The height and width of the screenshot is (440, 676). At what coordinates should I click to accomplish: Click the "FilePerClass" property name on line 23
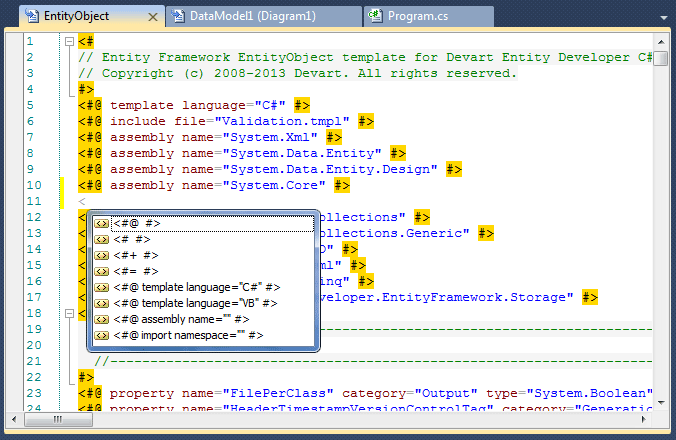pos(278,393)
